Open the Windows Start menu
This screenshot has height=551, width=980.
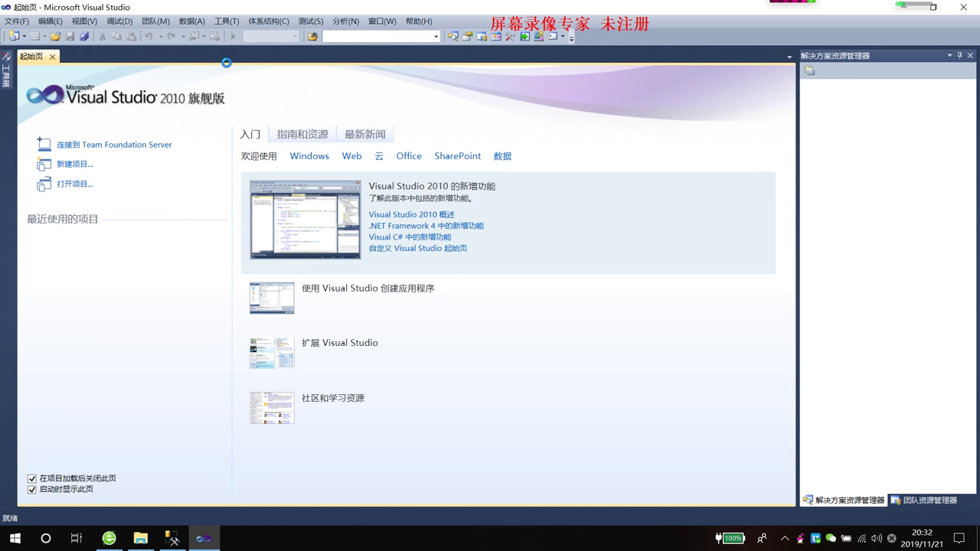coord(15,538)
